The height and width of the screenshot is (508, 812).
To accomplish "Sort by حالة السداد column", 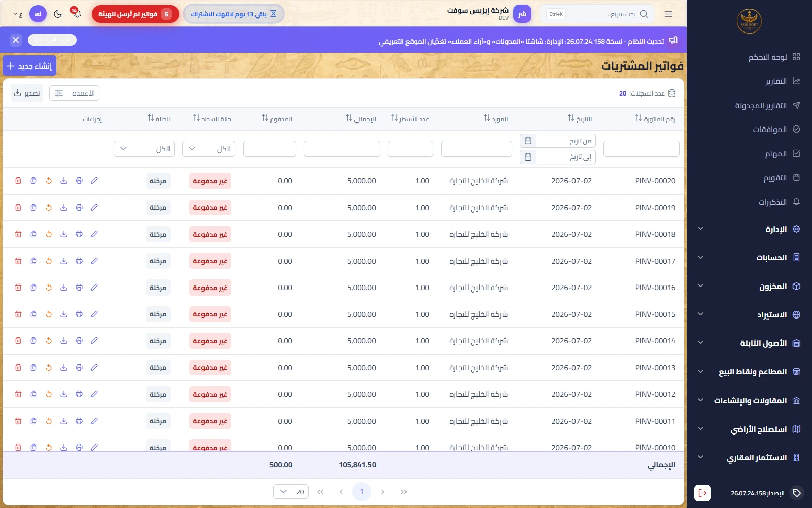I will point(196,118).
